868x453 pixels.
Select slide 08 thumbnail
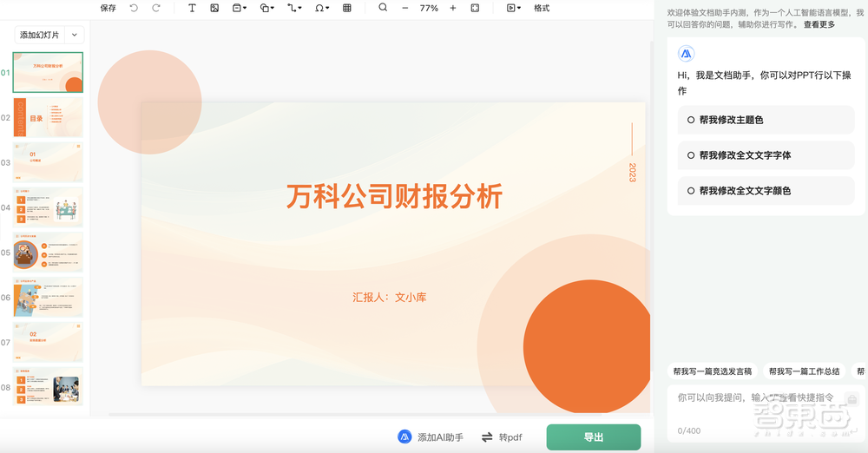pyautogui.click(x=48, y=387)
